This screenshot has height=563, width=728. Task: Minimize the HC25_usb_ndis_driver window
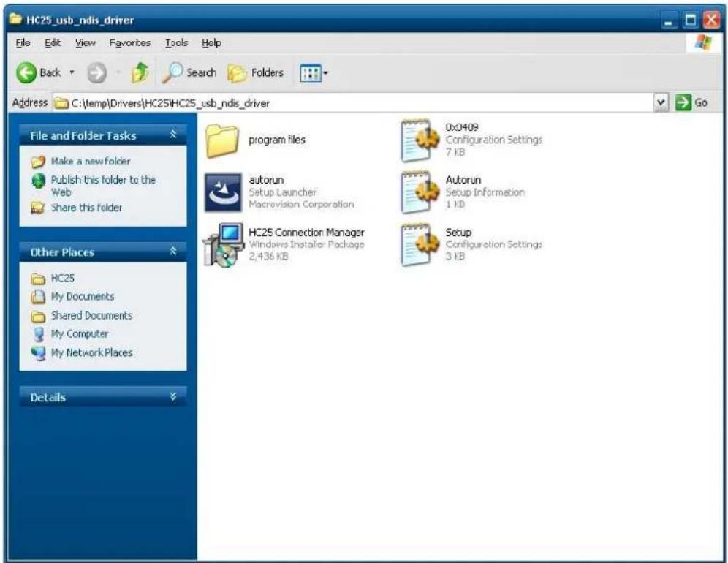[669, 20]
